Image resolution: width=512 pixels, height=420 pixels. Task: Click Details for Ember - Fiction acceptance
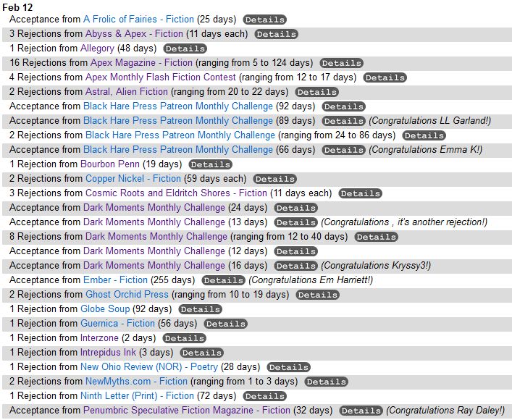[223, 280]
